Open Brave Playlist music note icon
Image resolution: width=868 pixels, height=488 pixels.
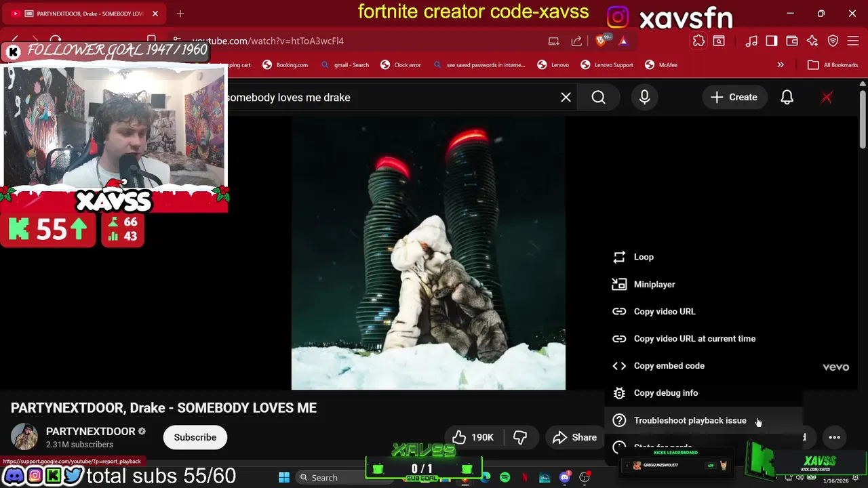tap(751, 41)
